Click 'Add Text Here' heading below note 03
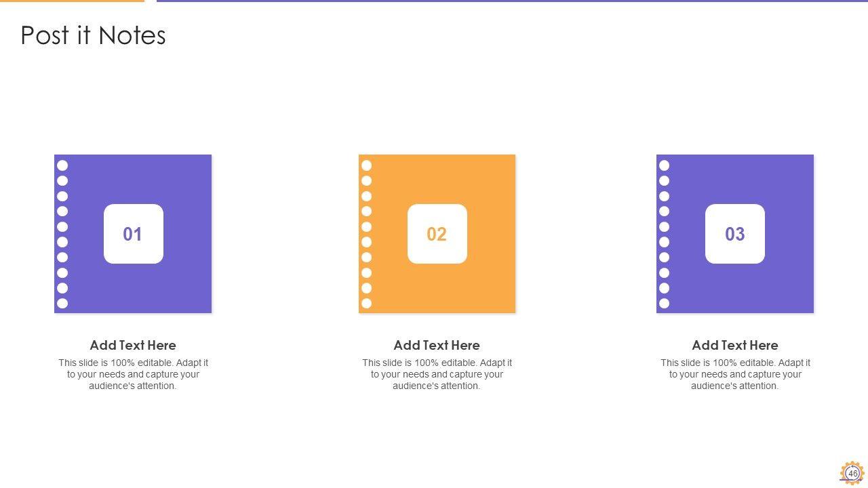This screenshot has height=488, width=868. point(734,345)
